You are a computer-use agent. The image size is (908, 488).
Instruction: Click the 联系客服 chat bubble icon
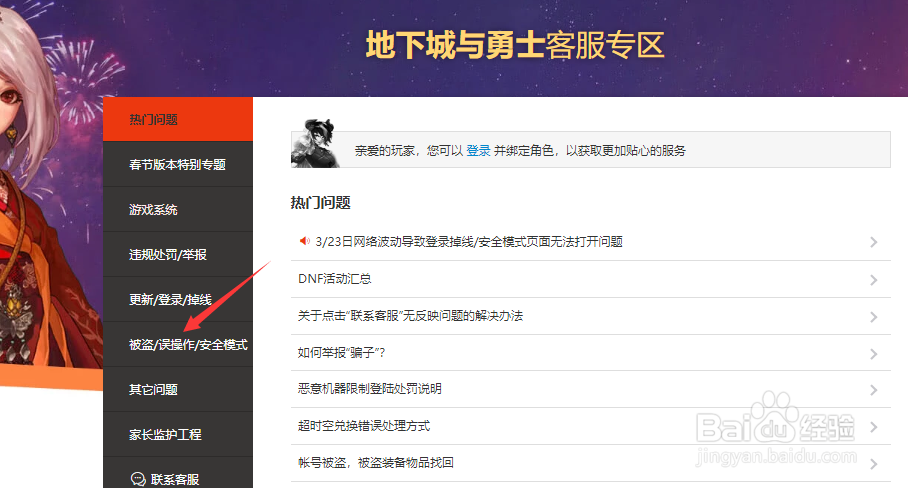pos(138,479)
